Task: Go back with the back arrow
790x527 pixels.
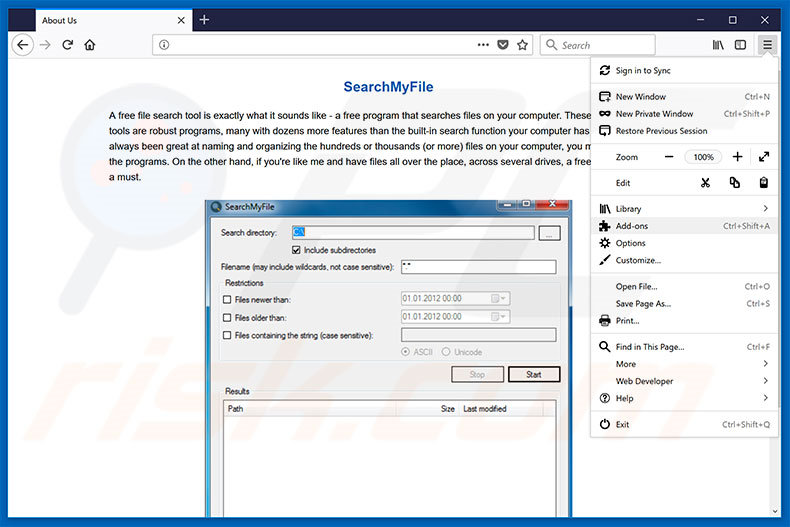Action: 22,45
